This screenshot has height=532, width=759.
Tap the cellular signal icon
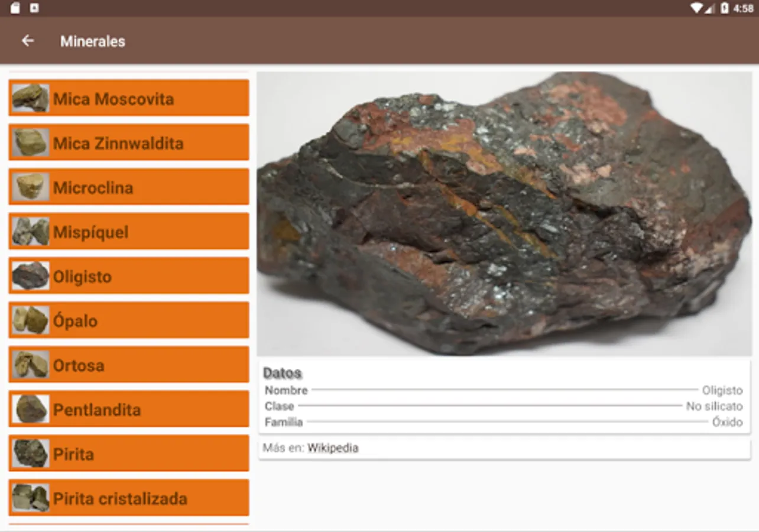tap(710, 8)
